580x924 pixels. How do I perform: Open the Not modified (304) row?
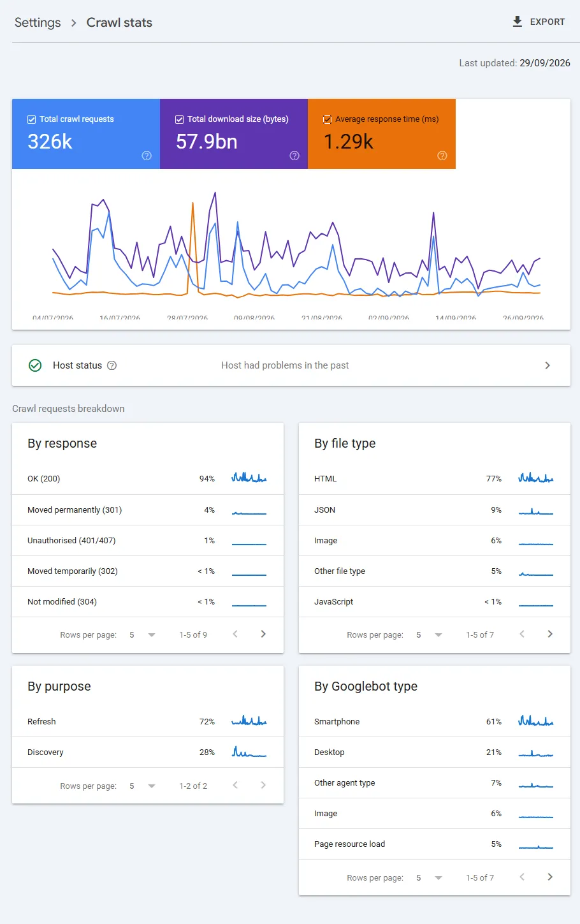click(148, 601)
